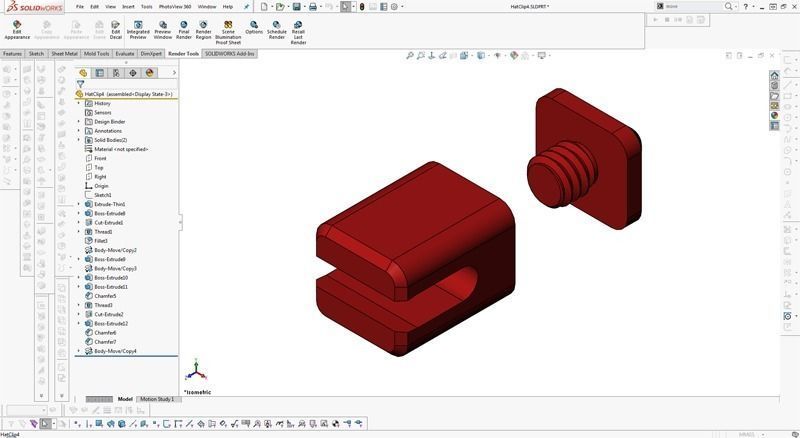Switch to the PropertyManager tab icon
Viewport: 800px width, 438px height.
coord(100,73)
